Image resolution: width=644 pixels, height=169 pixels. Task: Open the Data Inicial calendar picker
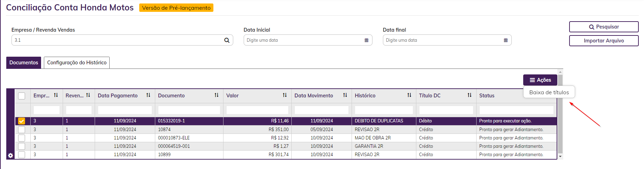click(366, 40)
